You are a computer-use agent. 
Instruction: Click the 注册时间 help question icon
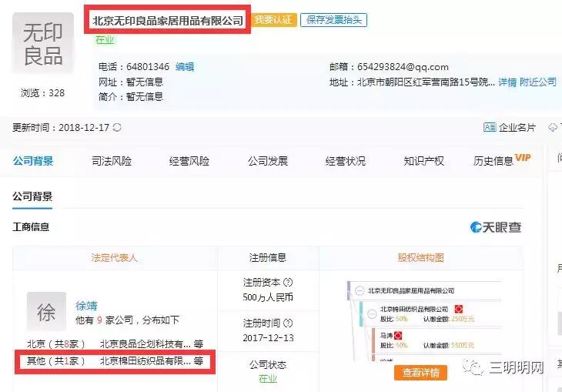click(x=288, y=323)
